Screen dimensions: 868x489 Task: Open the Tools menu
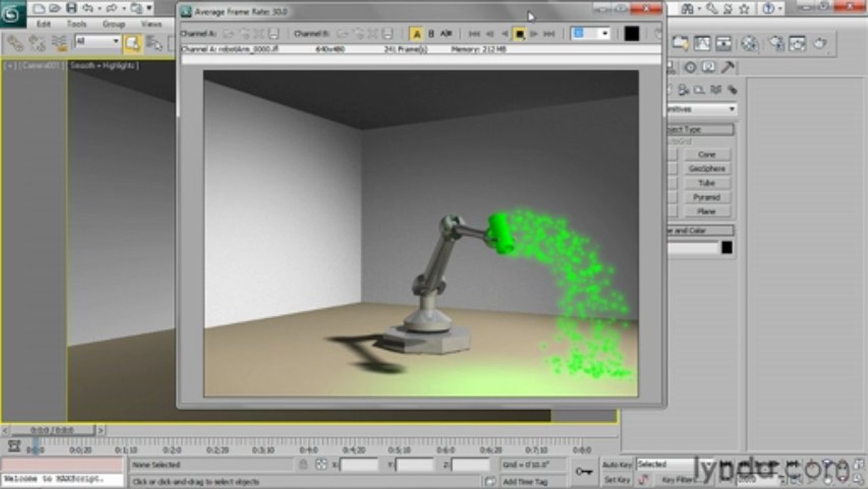point(76,24)
